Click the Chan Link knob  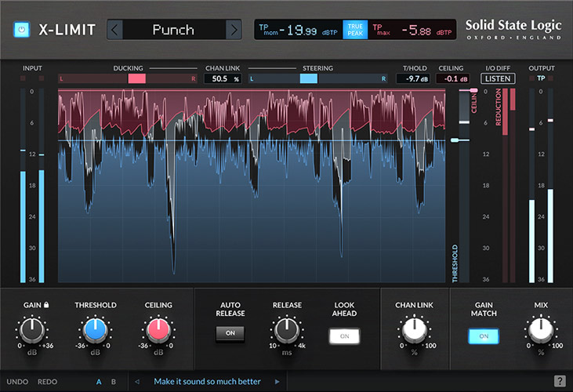(x=415, y=330)
